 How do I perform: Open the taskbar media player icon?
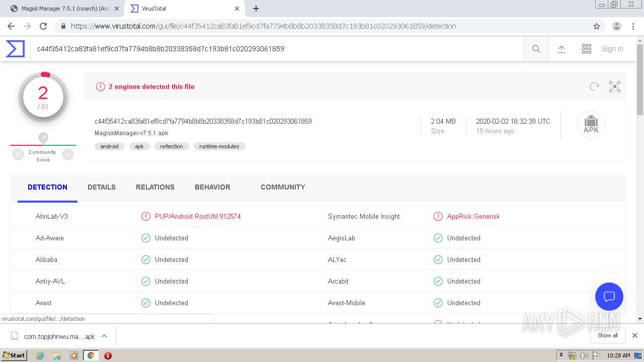pyautogui.click(x=74, y=355)
